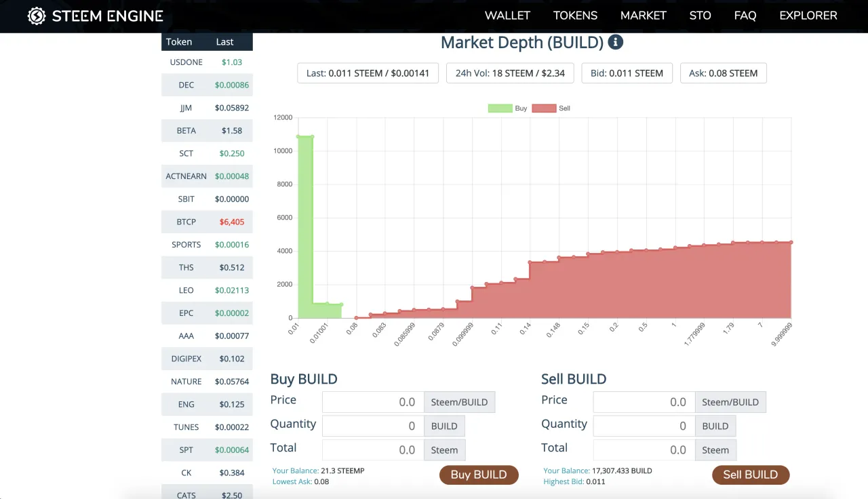
Task: Click the Bid 0.011 STEEM box
Action: click(x=627, y=73)
